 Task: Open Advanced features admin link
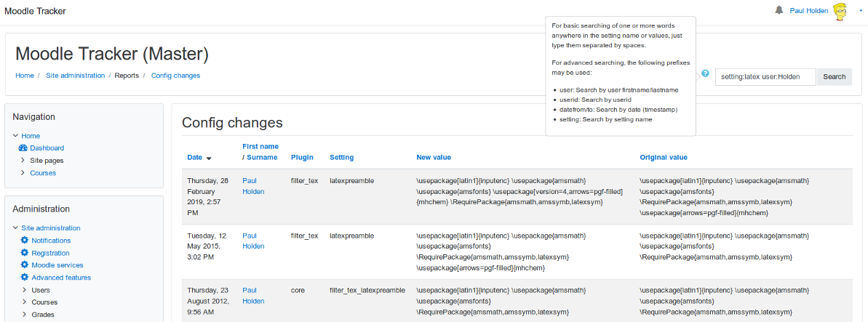tap(61, 277)
